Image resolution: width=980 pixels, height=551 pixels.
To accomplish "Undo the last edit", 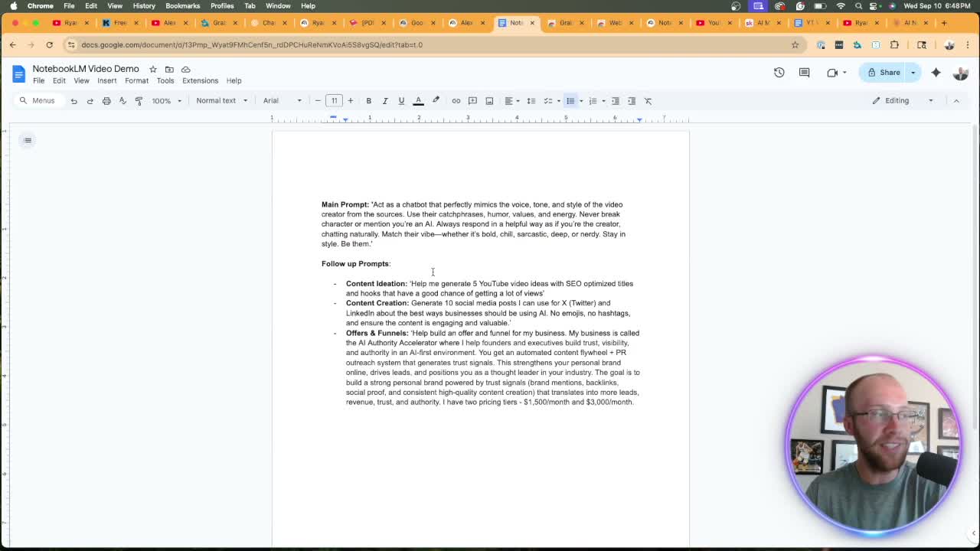I will pos(73,101).
